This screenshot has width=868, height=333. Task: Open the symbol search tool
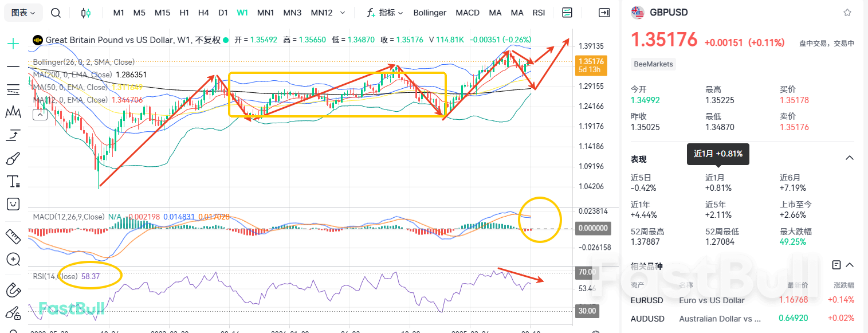56,13
